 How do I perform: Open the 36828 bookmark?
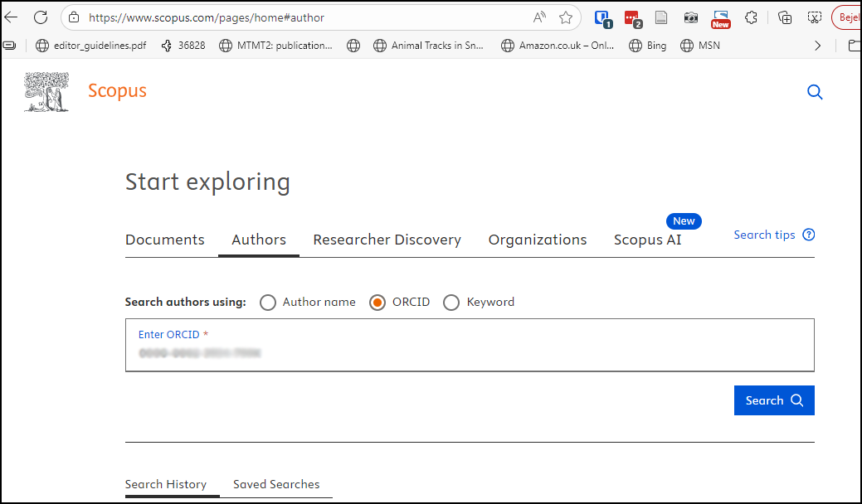click(183, 46)
